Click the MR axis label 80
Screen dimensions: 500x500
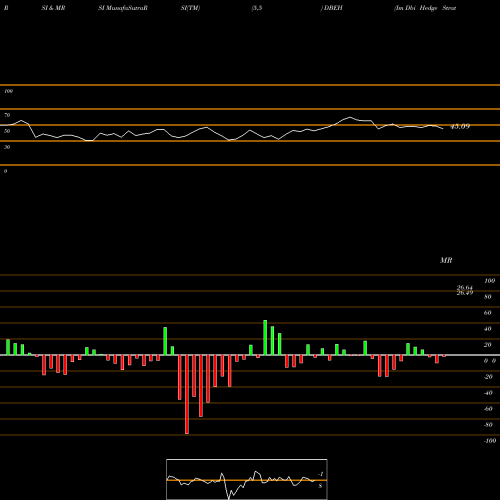[488, 297]
